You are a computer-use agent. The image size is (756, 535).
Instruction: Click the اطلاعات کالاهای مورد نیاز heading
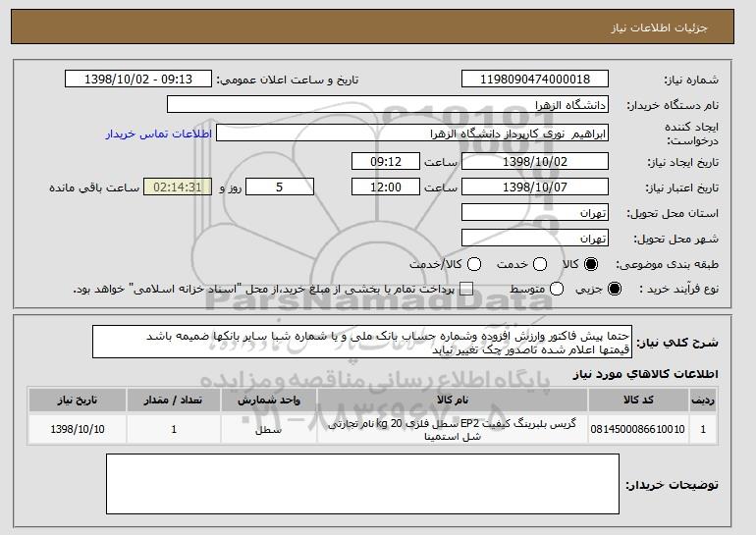pos(646,374)
